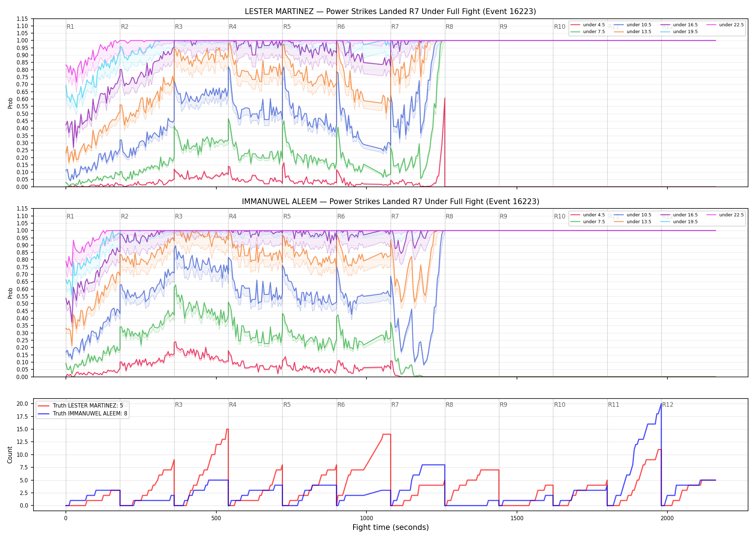This screenshot has height=540, width=756.
Task: Click the 1000 tick label on the x-axis
Action: (366, 518)
